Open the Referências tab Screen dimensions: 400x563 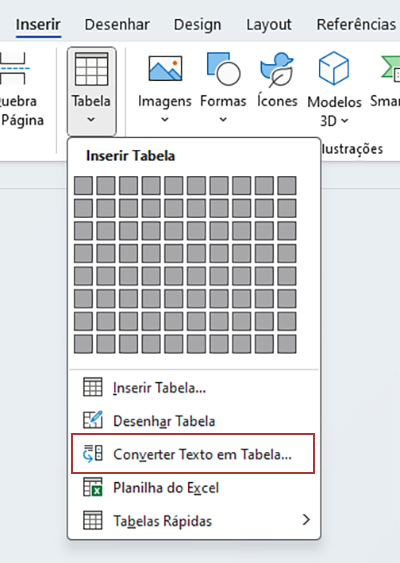pyautogui.click(x=356, y=25)
